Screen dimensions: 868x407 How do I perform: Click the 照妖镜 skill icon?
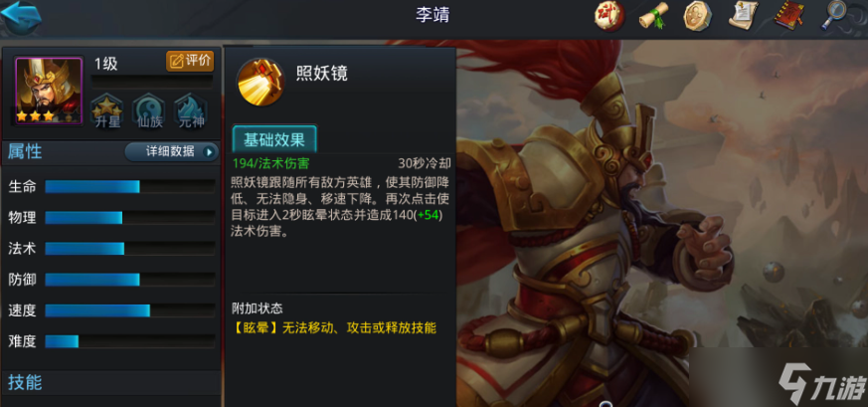tap(260, 82)
